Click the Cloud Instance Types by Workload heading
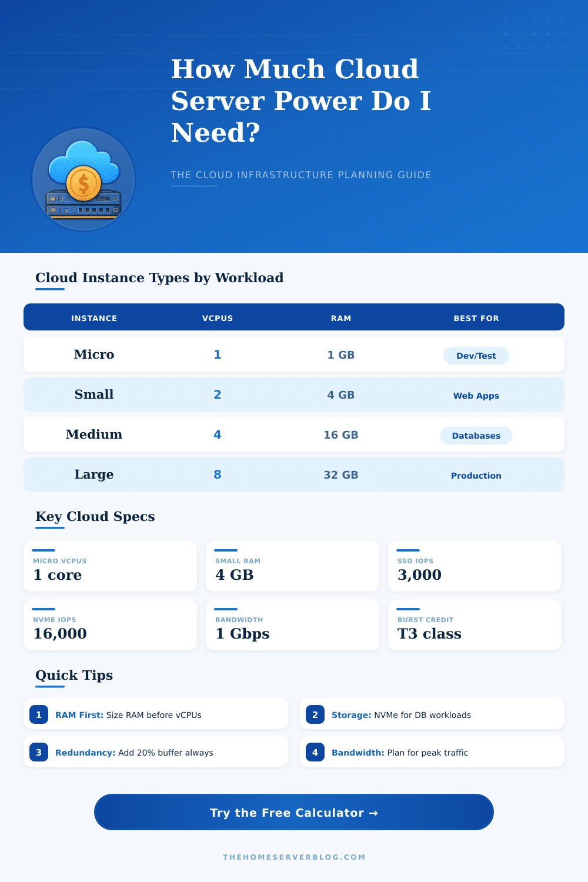 click(159, 278)
